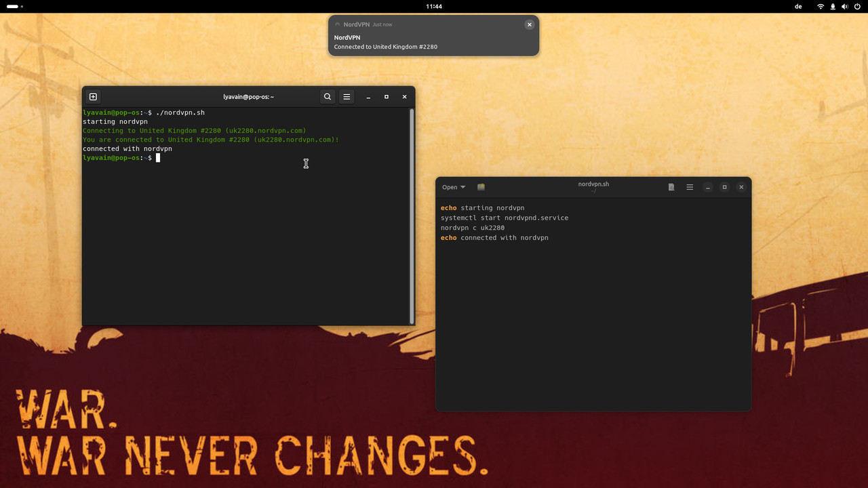Open the terminal search tool

(328, 97)
